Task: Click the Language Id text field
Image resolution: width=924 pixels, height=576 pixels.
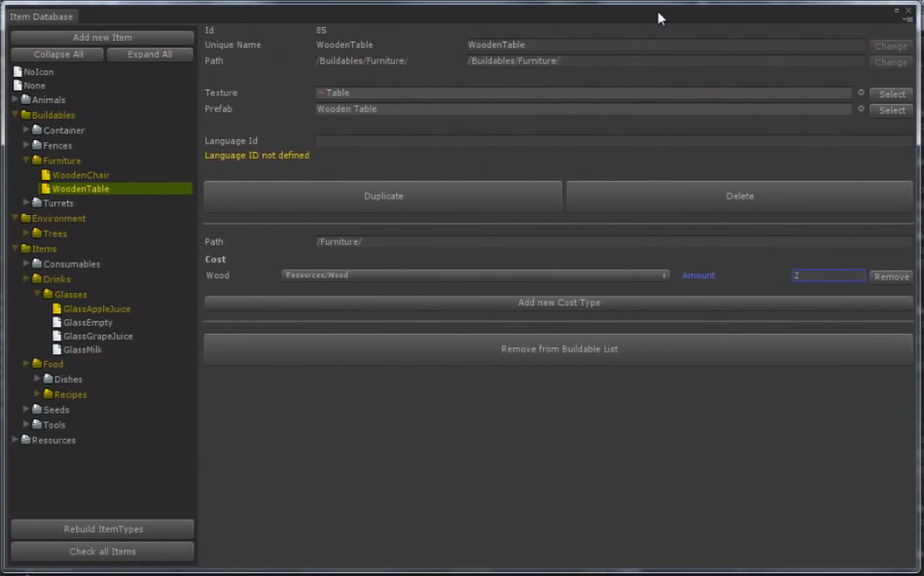Action: [x=613, y=141]
